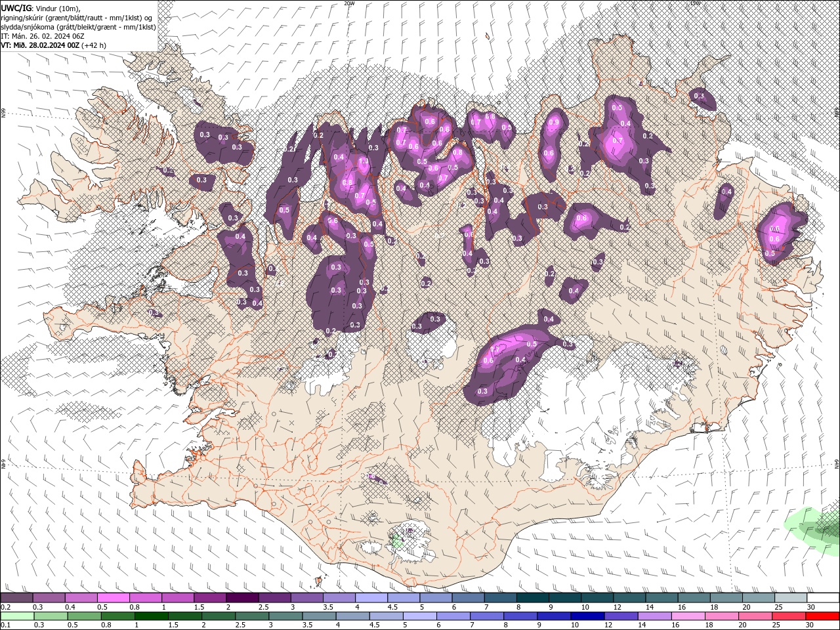Image resolution: width=840 pixels, height=630 pixels.
Task: Click the darkest purple swatch at 2 in upper legend
Action: point(242,598)
